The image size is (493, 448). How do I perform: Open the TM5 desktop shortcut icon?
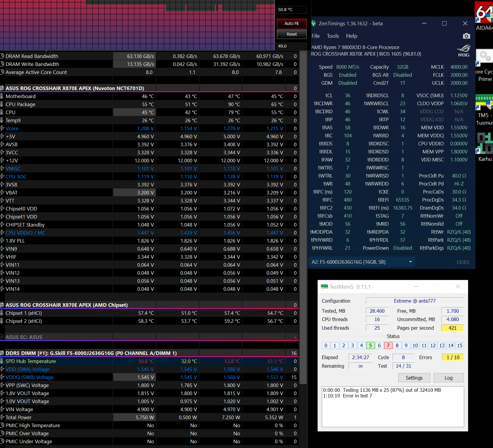[485, 103]
